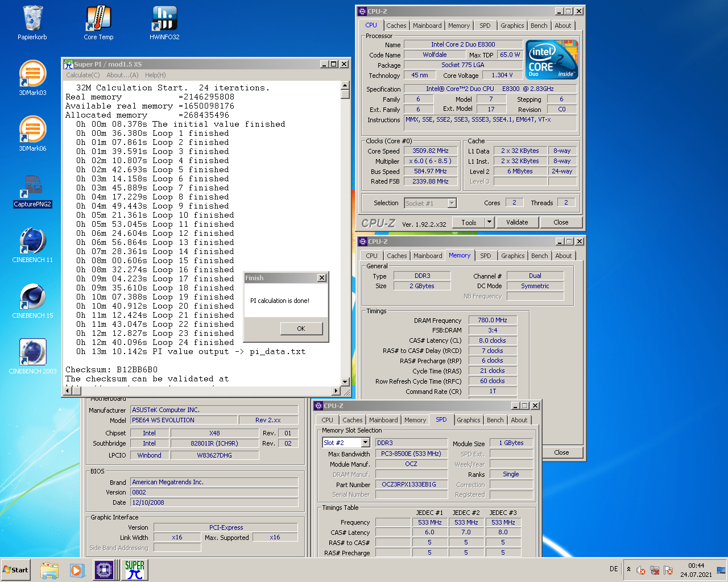Open the Socket #1 selection dropdown
728x582 pixels.
(x=452, y=203)
